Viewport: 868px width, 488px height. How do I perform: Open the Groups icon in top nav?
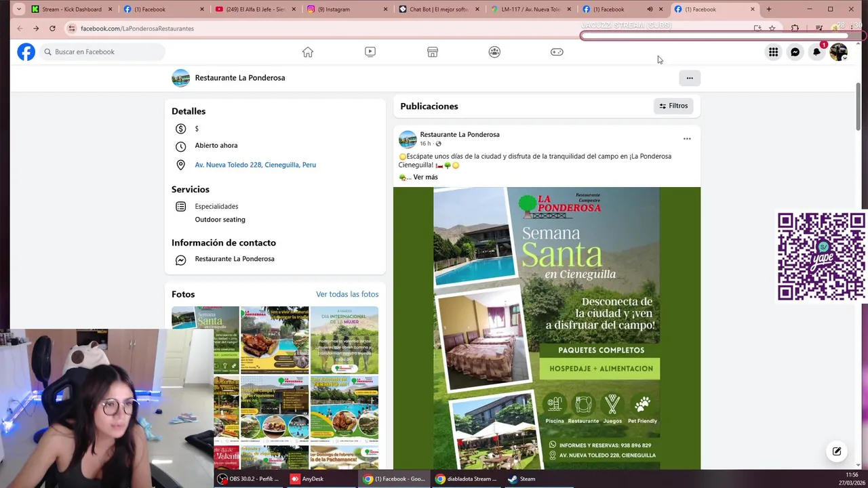(494, 52)
